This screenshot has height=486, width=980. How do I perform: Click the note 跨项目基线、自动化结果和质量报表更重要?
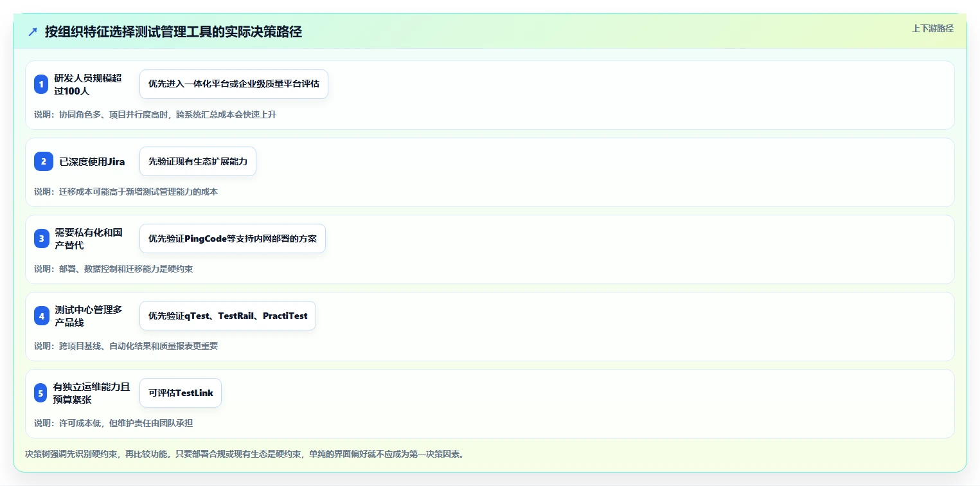(x=126, y=346)
